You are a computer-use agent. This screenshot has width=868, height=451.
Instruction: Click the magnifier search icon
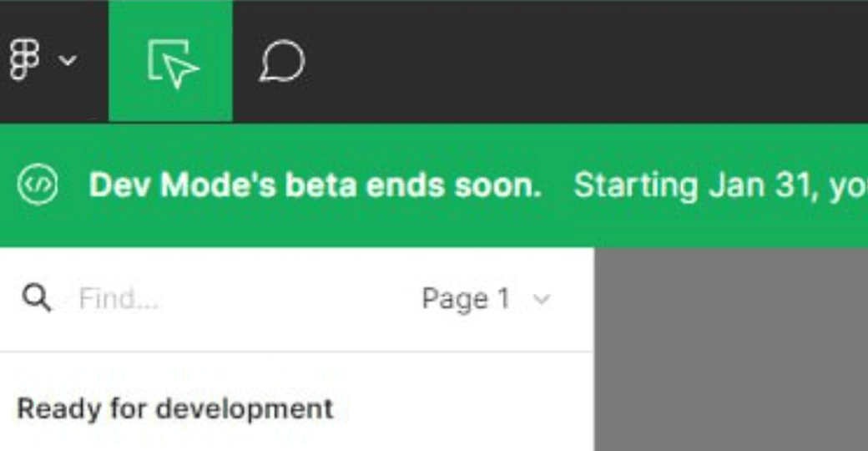37,299
